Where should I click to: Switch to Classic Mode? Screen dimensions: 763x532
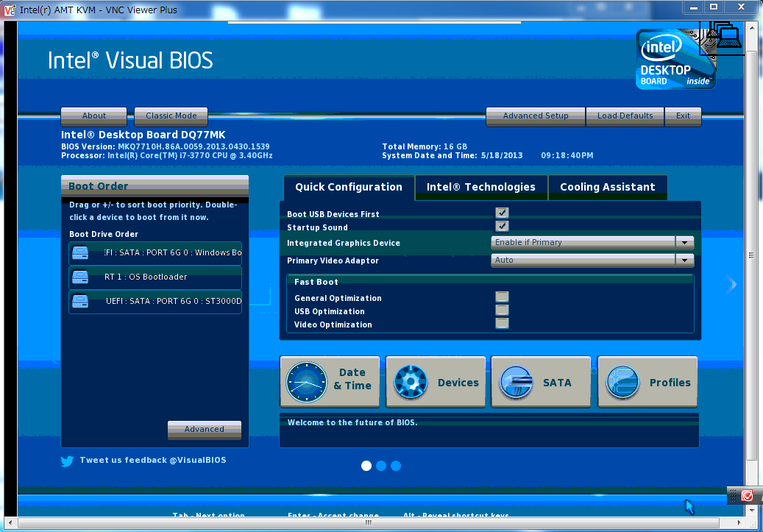pos(171,116)
